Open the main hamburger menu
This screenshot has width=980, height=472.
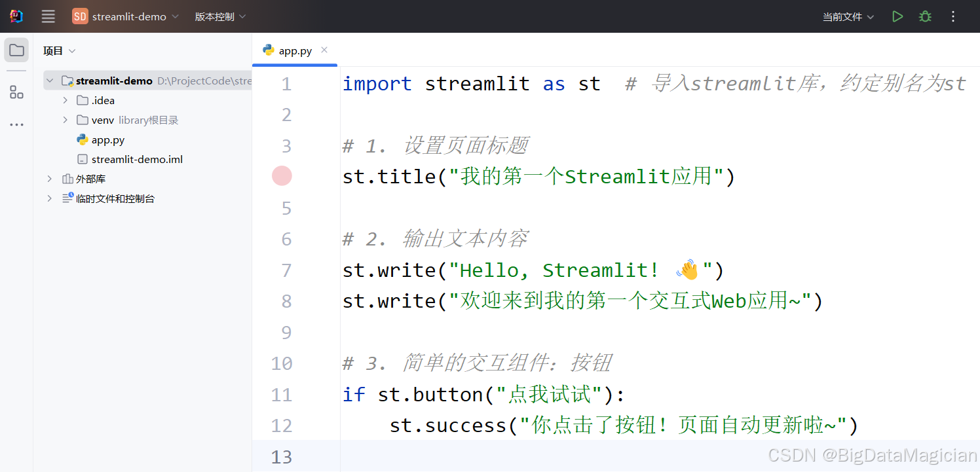48,16
